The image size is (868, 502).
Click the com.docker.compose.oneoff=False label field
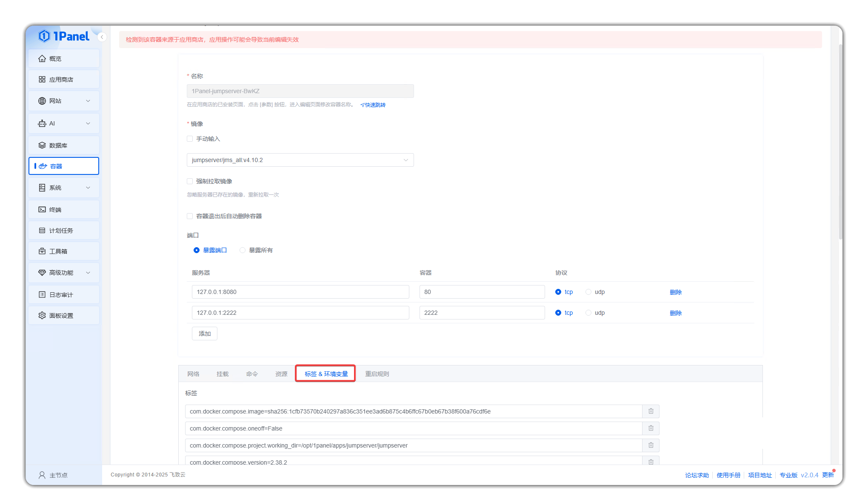(414, 428)
